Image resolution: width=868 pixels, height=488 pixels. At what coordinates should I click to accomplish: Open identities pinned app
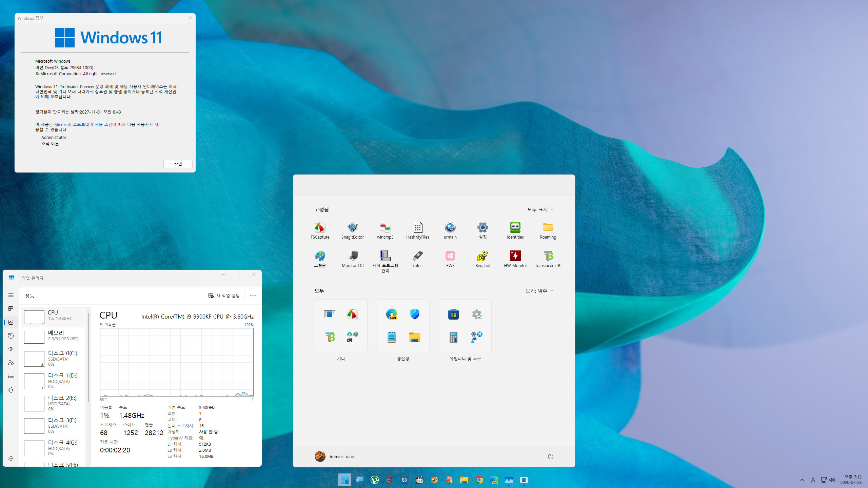[x=515, y=230]
